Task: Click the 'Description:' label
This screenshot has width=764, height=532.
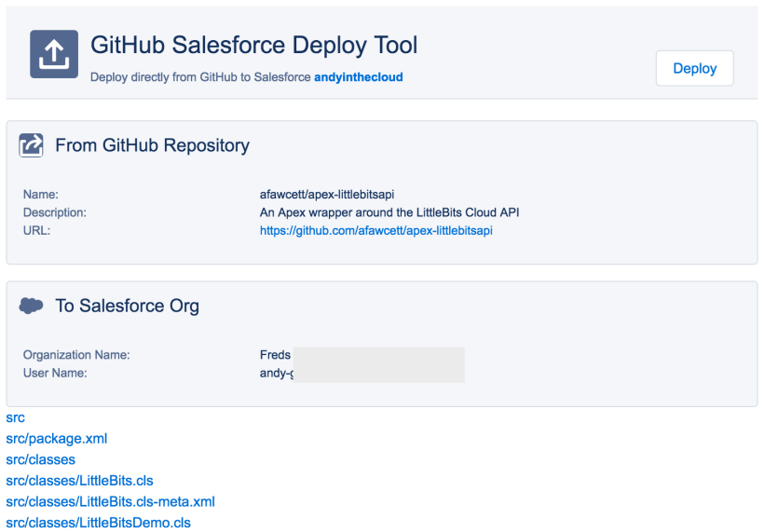Action: pos(55,212)
